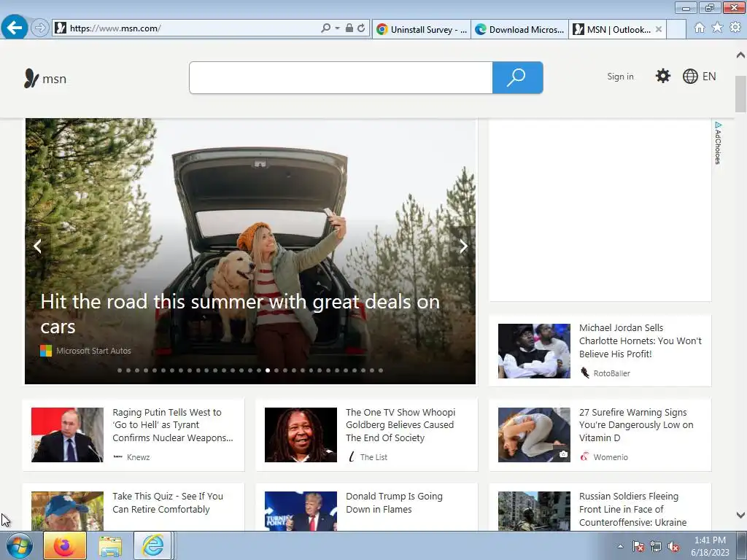
Task: Click the retirement quiz thumbnail
Action: 67,511
